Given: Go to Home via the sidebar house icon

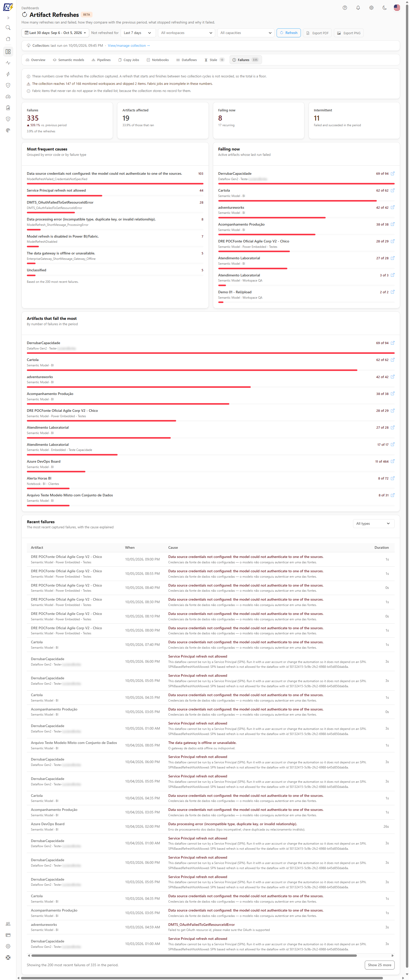Looking at the screenshot, I should click(8, 39).
